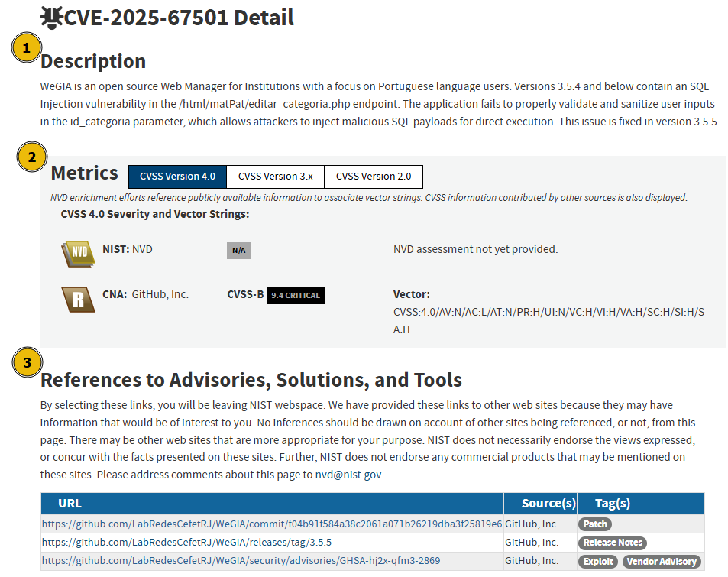Switch to the CVSS Version 2.0 tab

coord(374,177)
